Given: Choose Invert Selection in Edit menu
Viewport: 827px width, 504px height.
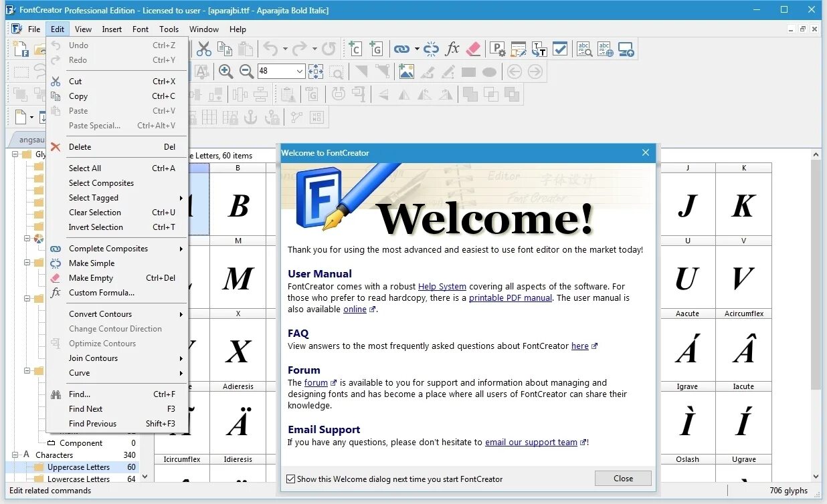Looking at the screenshot, I should [x=117, y=227].
